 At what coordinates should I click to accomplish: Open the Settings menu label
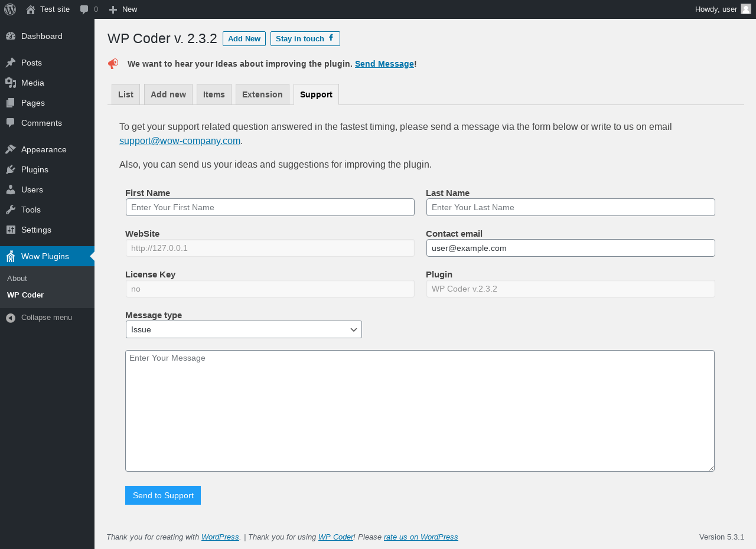(x=36, y=230)
